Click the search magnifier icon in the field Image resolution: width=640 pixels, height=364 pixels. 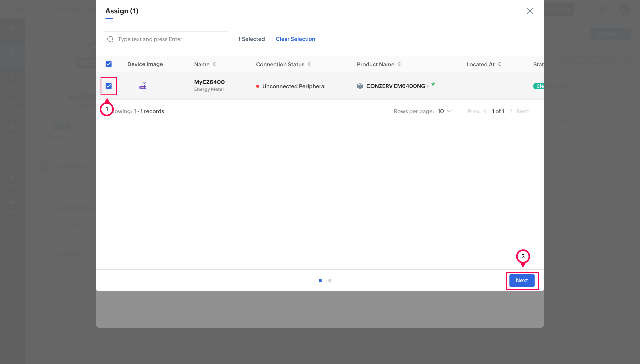[x=110, y=39]
